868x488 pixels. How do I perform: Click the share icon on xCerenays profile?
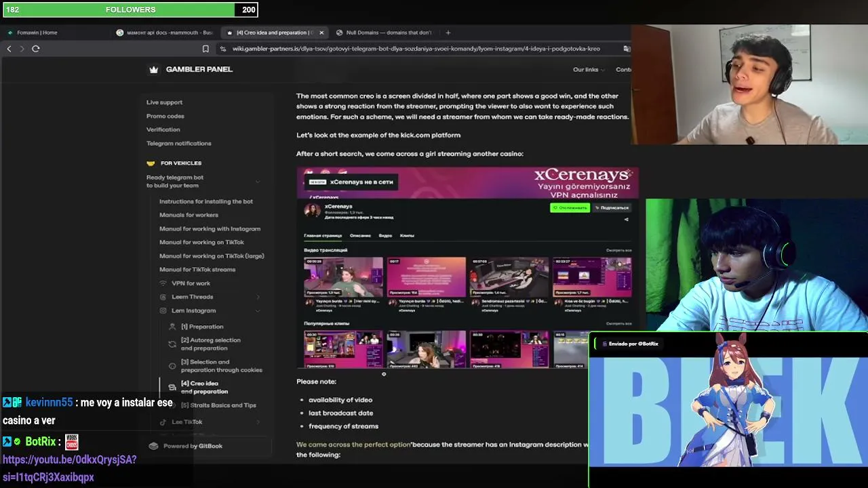[626, 220]
